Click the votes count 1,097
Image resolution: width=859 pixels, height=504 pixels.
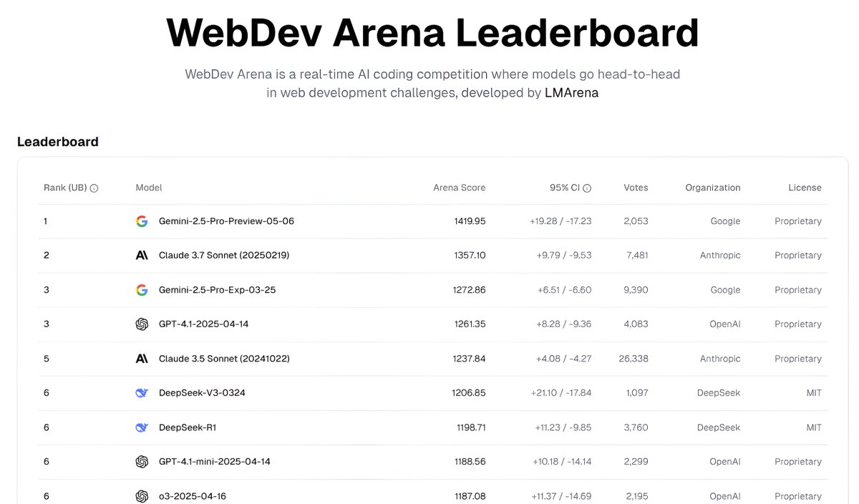[x=636, y=393]
